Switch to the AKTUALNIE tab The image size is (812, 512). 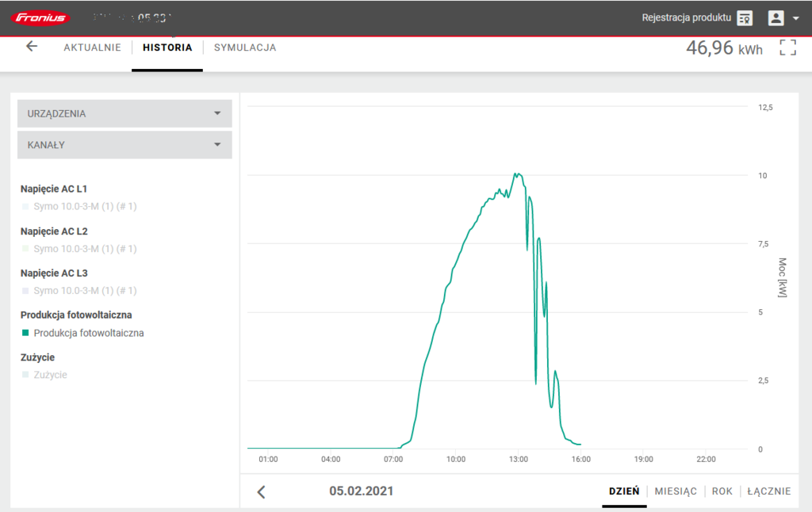(x=92, y=48)
